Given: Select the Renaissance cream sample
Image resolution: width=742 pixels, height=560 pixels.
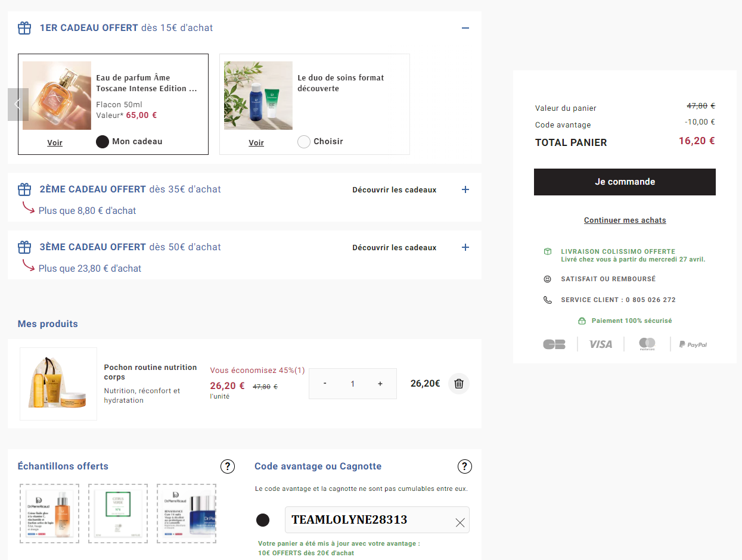Looking at the screenshot, I should click(x=187, y=514).
